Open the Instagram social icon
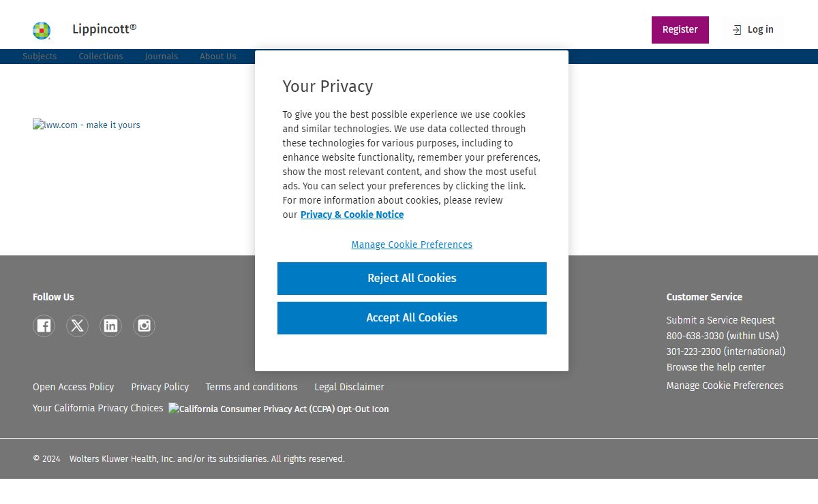The image size is (818, 504). tap(144, 326)
